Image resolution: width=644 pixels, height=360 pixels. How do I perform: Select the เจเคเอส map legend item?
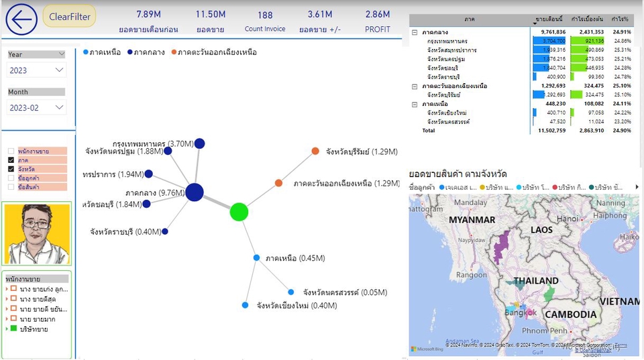[x=458, y=187]
